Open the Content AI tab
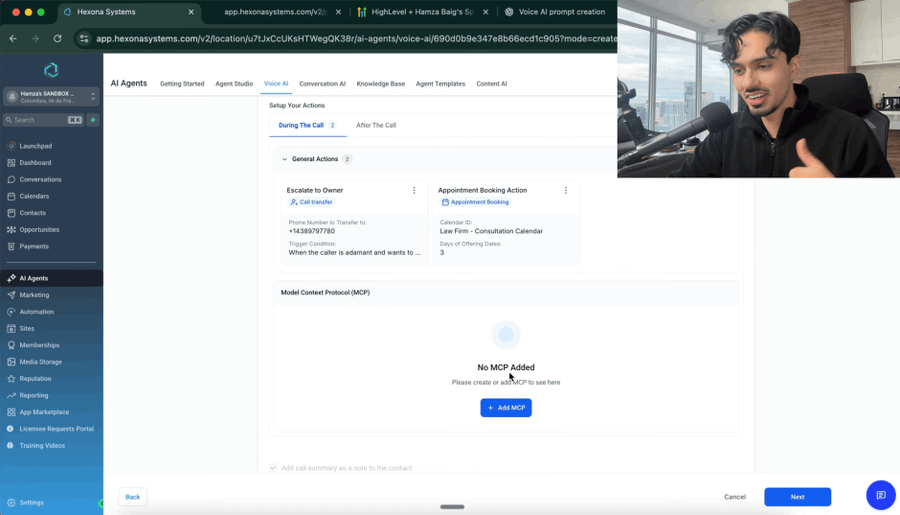 (491, 84)
